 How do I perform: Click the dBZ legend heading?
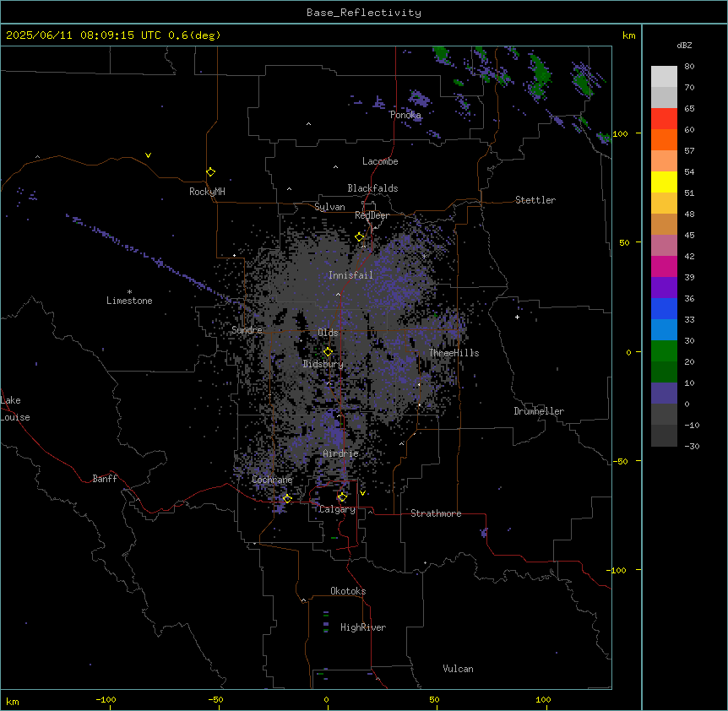684,45
